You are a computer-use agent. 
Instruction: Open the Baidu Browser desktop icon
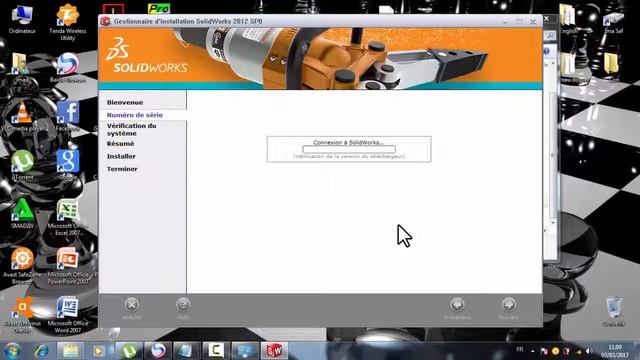click(x=68, y=68)
